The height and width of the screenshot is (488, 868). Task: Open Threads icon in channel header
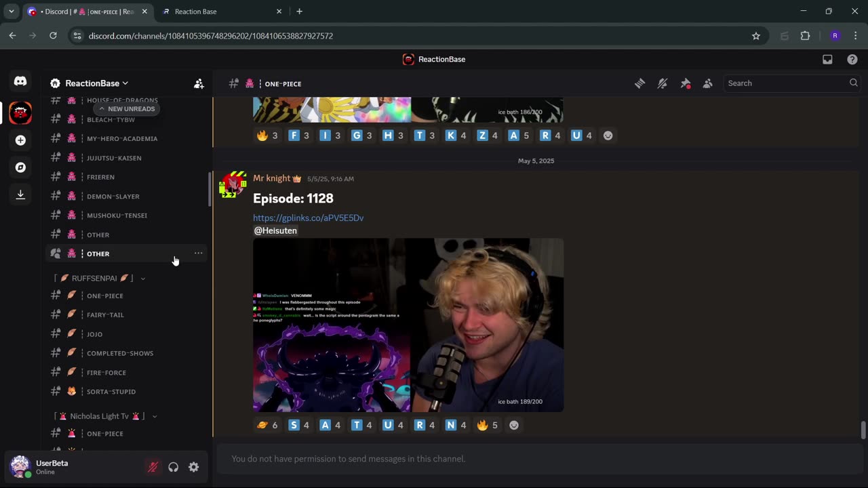(639, 83)
